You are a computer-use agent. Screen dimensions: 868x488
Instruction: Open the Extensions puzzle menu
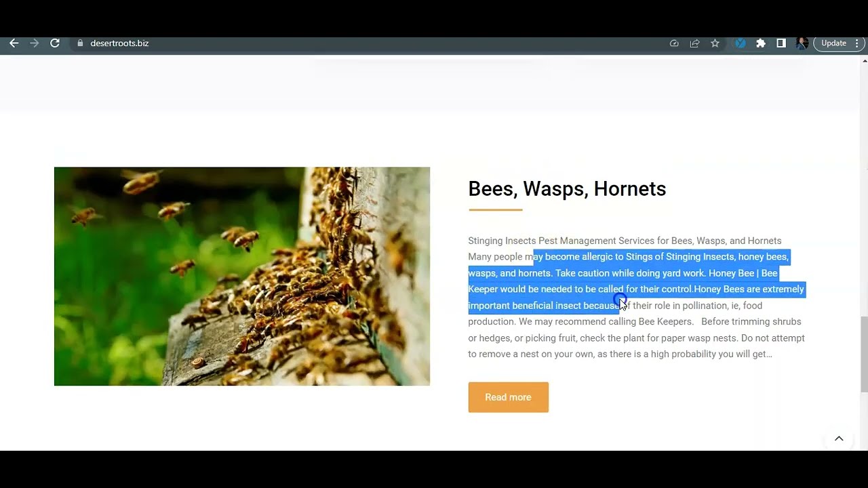(x=761, y=43)
